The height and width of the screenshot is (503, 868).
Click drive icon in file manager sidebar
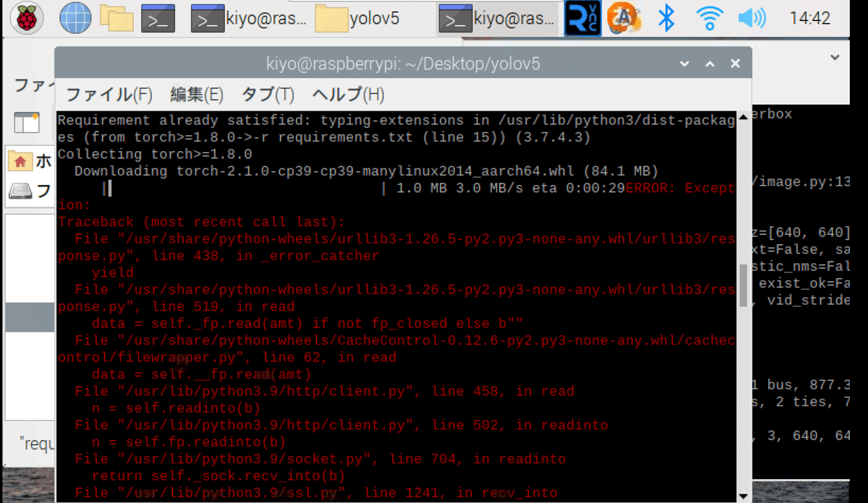tap(20, 192)
